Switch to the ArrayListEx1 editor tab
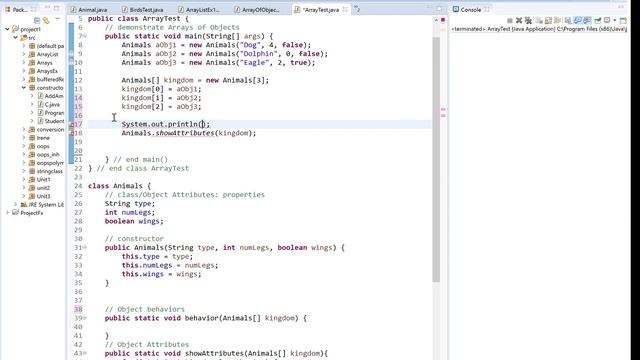This screenshot has width=640, height=360. [x=199, y=9]
